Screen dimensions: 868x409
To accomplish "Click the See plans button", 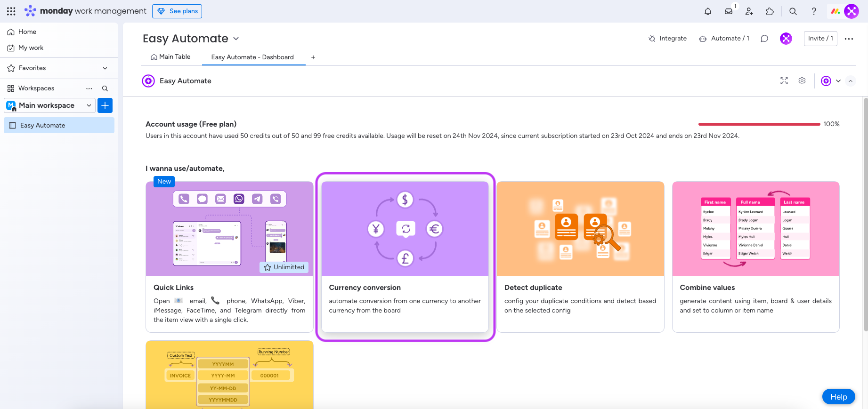I will point(177,11).
